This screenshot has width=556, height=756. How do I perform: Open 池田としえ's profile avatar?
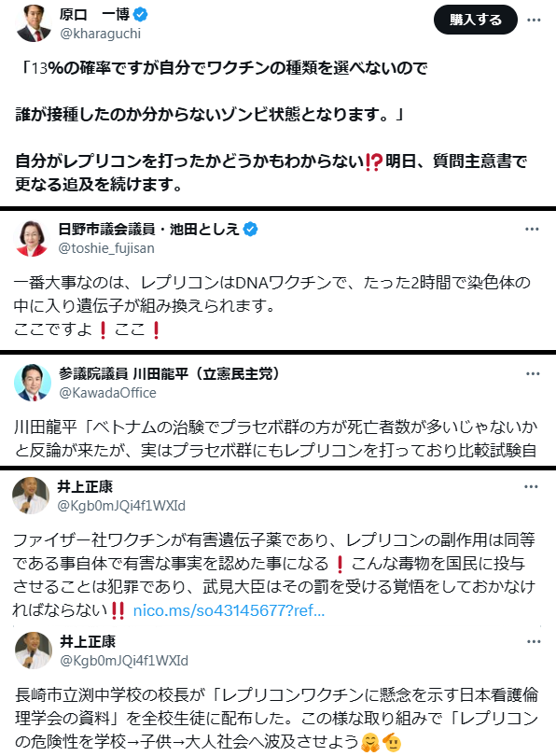point(32,238)
